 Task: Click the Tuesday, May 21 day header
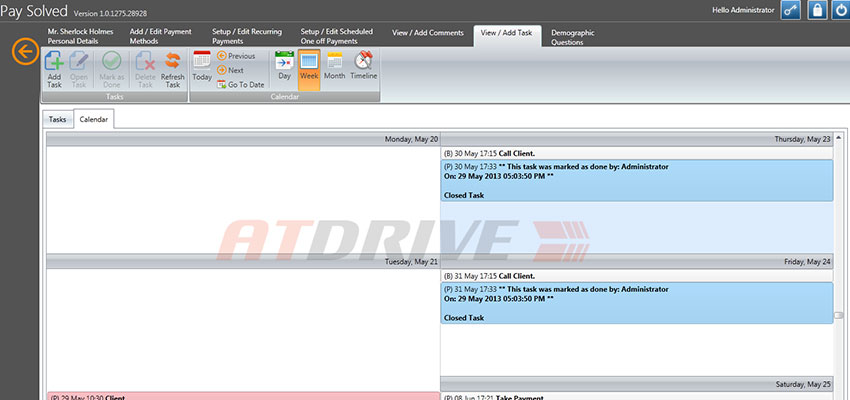coord(243,262)
